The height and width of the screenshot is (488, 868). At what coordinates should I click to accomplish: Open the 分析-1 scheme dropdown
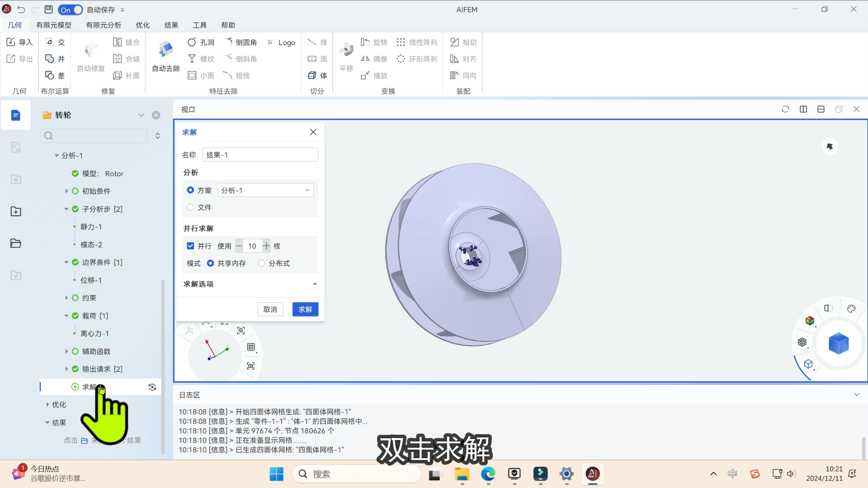[x=265, y=190]
